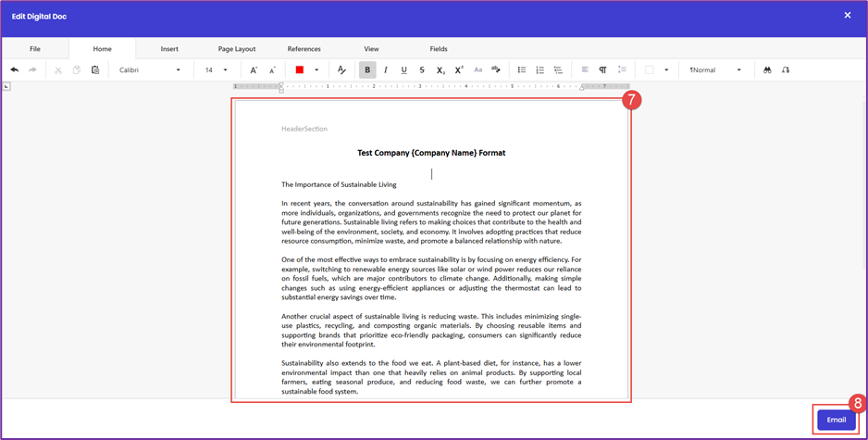Insert a bulleted list
The image size is (868, 440).
click(522, 70)
